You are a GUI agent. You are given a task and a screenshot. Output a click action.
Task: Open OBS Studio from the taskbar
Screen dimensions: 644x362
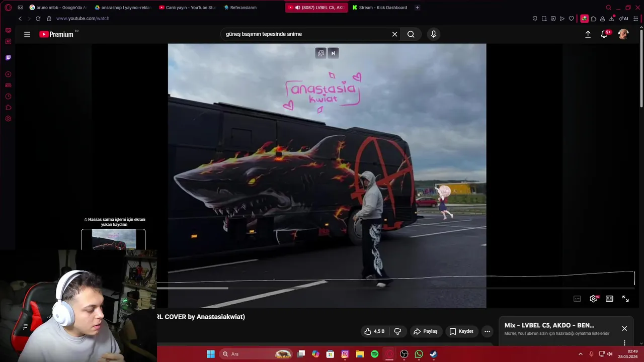[404, 354]
